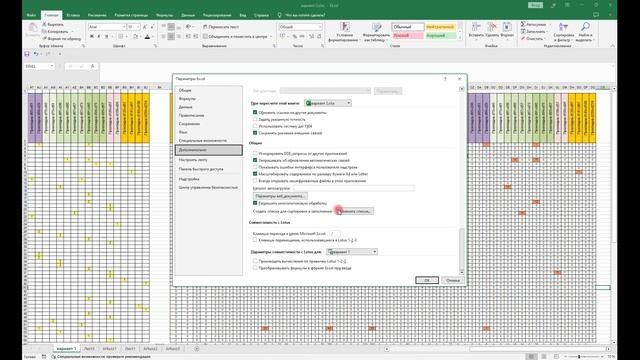The width and height of the screenshot is (640, 360).
Task: Click the 'Каталог автозагрузки' input field
Action: click(x=353, y=188)
